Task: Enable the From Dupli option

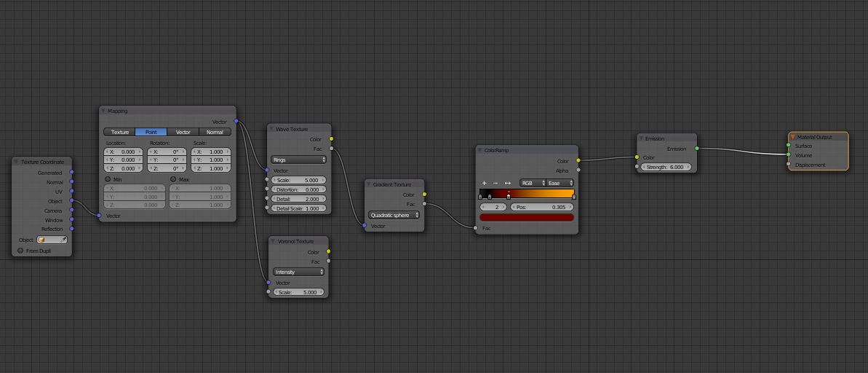Action: 20,251
